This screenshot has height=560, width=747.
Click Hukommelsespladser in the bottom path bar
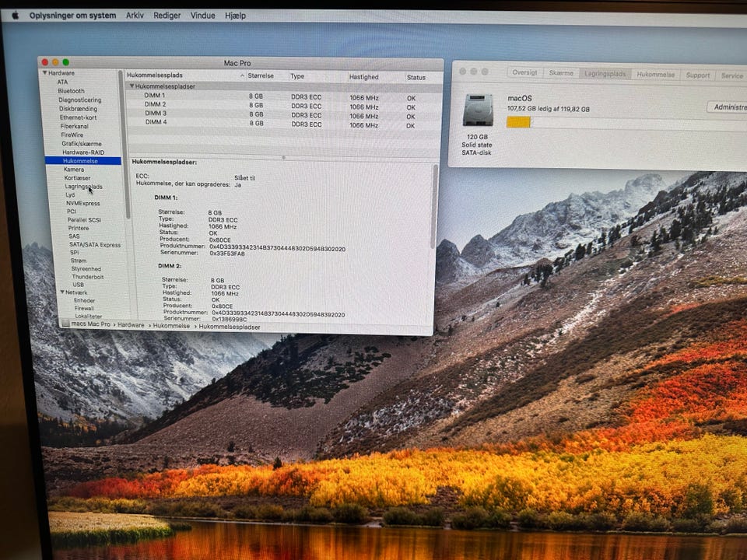pos(229,327)
